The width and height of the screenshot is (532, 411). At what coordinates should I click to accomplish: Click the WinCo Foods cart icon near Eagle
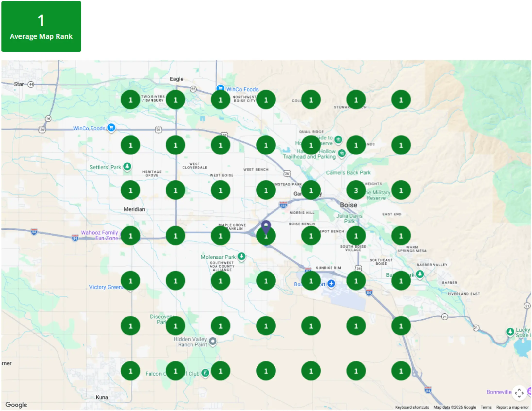(x=220, y=88)
